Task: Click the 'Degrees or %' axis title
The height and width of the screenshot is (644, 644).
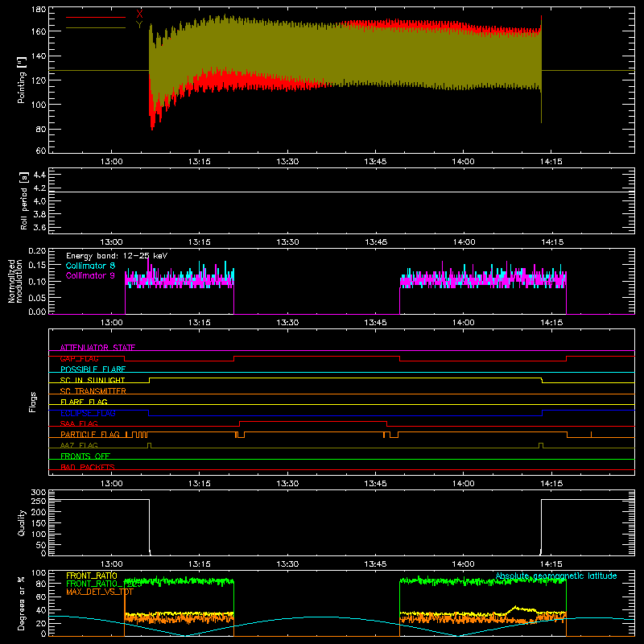Action: pos(22,603)
